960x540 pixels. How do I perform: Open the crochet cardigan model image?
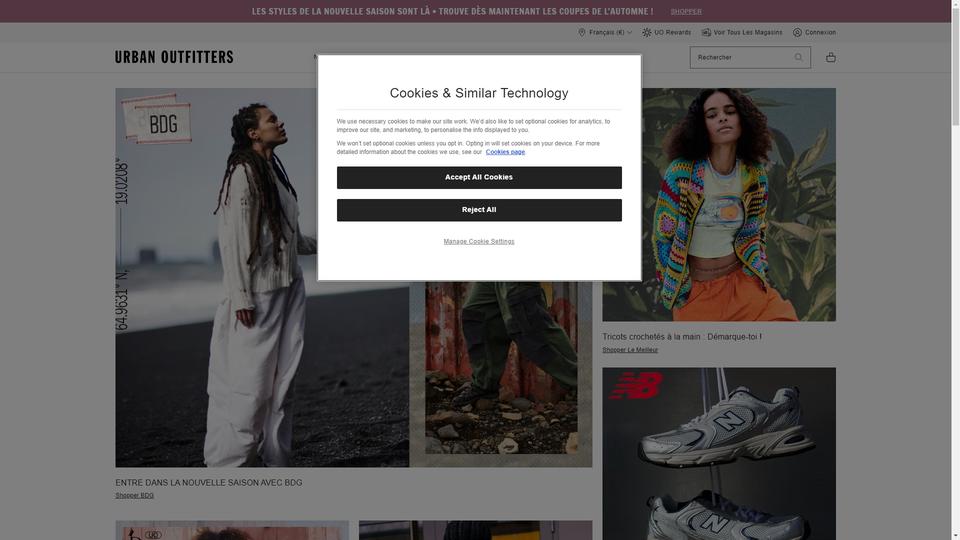coord(719,204)
